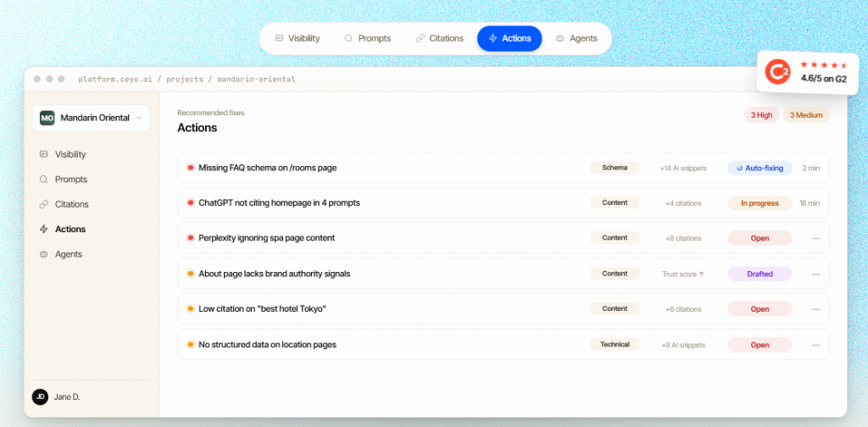This screenshot has width=868, height=427.
Task: Click the orange dot beside No structured data row
Action: [191, 345]
